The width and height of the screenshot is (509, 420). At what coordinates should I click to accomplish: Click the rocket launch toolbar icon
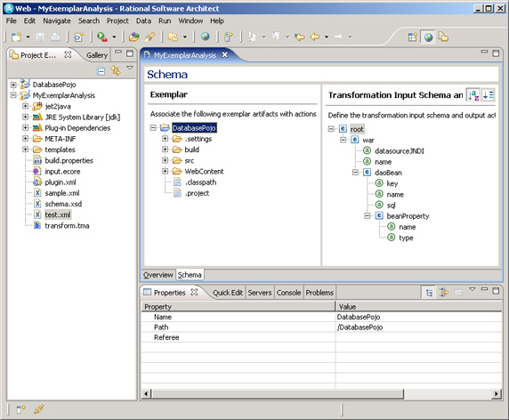click(x=149, y=37)
